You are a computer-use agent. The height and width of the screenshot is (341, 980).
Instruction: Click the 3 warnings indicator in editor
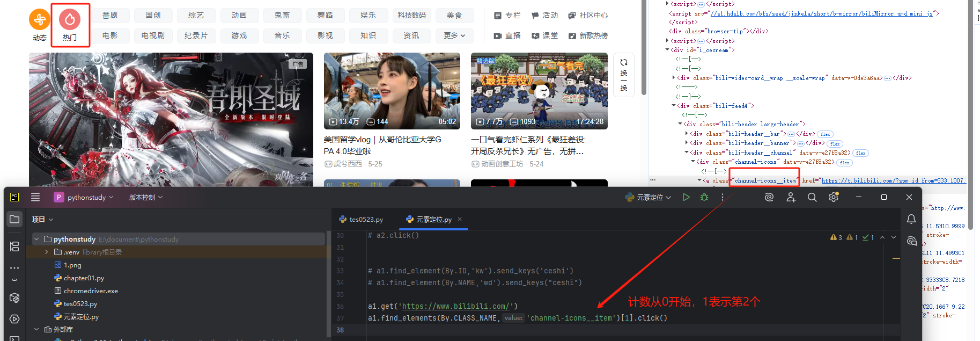[x=836, y=237]
